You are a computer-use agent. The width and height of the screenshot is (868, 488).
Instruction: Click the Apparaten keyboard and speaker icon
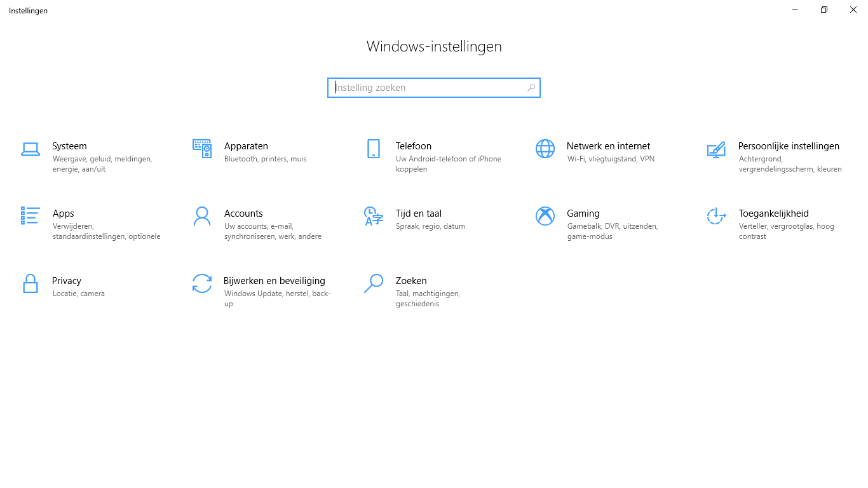point(202,149)
